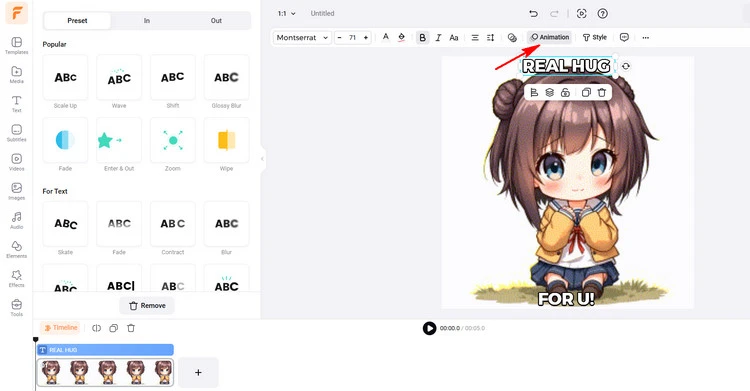This screenshot has height=391, width=750.
Task: Open the Text sidebar panel
Action: pyautogui.click(x=16, y=104)
